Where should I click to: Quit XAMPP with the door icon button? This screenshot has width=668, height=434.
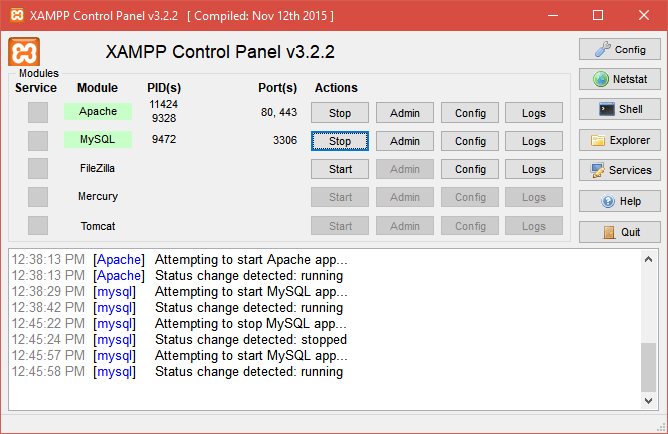pyautogui.click(x=619, y=232)
